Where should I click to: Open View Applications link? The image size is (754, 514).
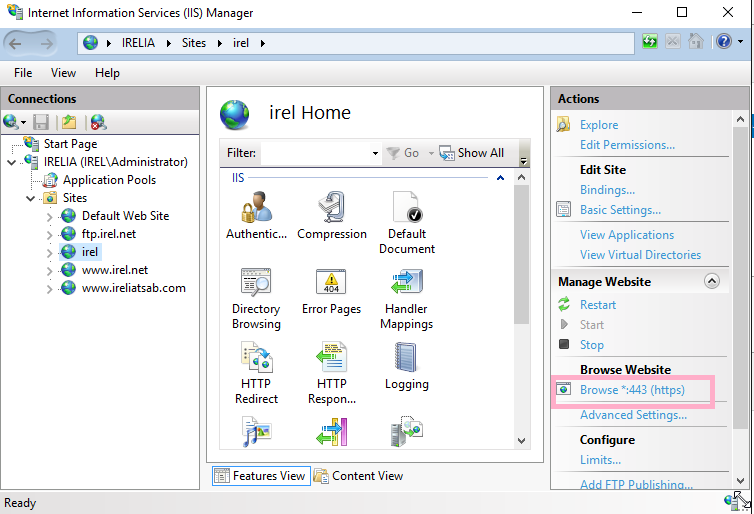click(627, 235)
